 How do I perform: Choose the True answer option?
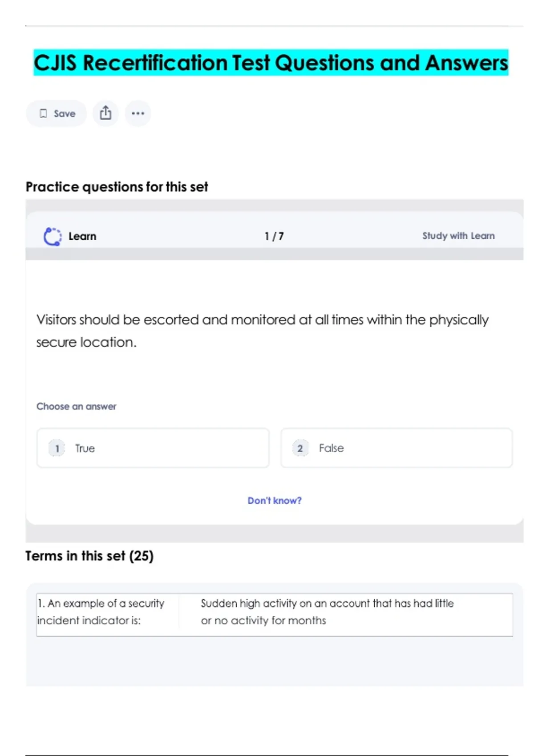point(153,448)
